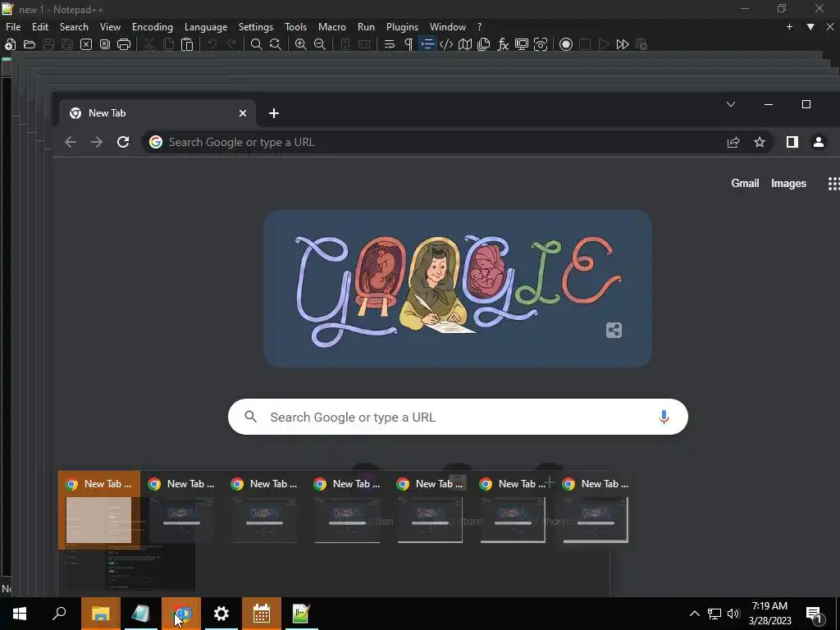Open a new Chrome tab with plus button
Image resolution: width=840 pixels, height=630 pixels.
click(274, 113)
